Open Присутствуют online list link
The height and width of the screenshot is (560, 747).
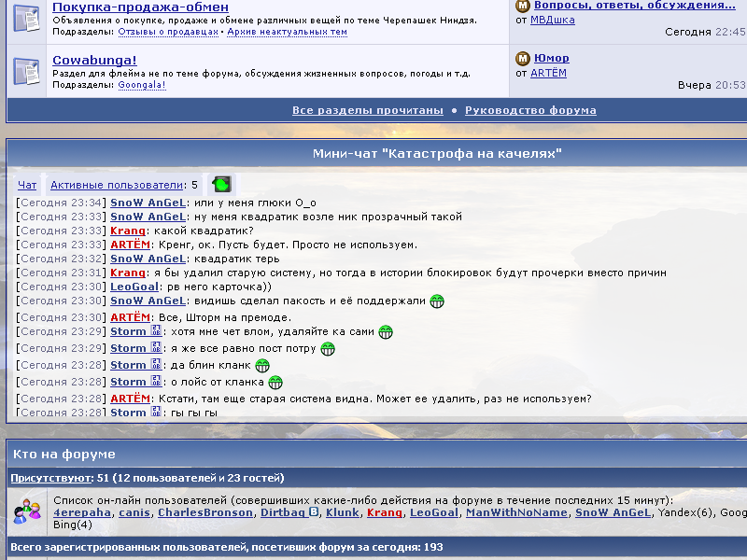tap(50, 478)
